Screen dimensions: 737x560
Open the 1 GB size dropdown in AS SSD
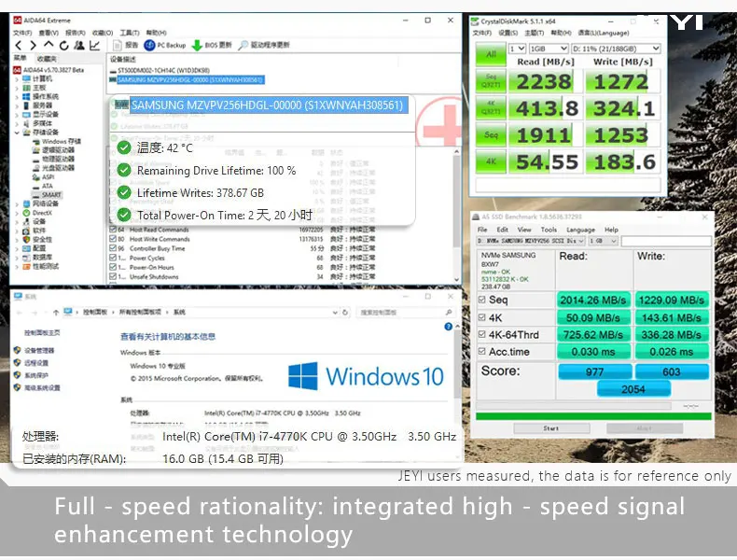point(603,241)
